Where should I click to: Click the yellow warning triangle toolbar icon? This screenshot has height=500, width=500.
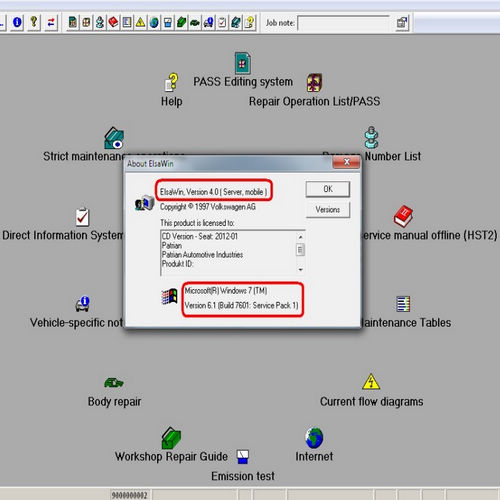pos(140,22)
